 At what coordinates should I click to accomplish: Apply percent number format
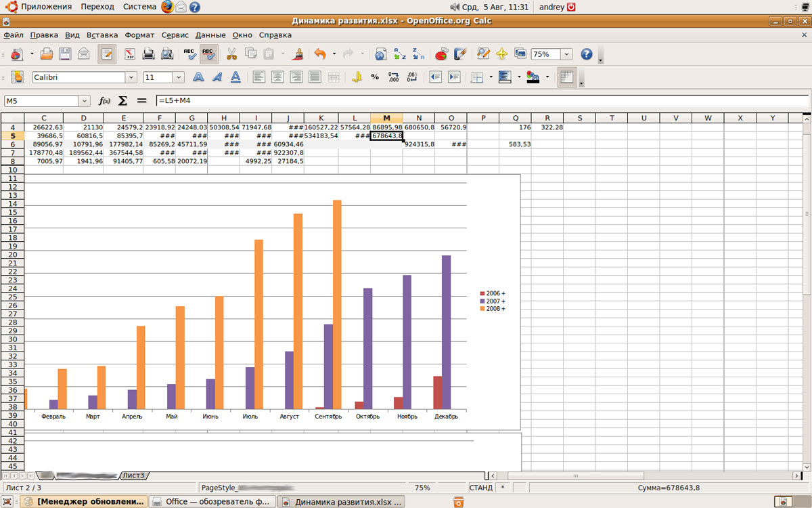tap(375, 77)
